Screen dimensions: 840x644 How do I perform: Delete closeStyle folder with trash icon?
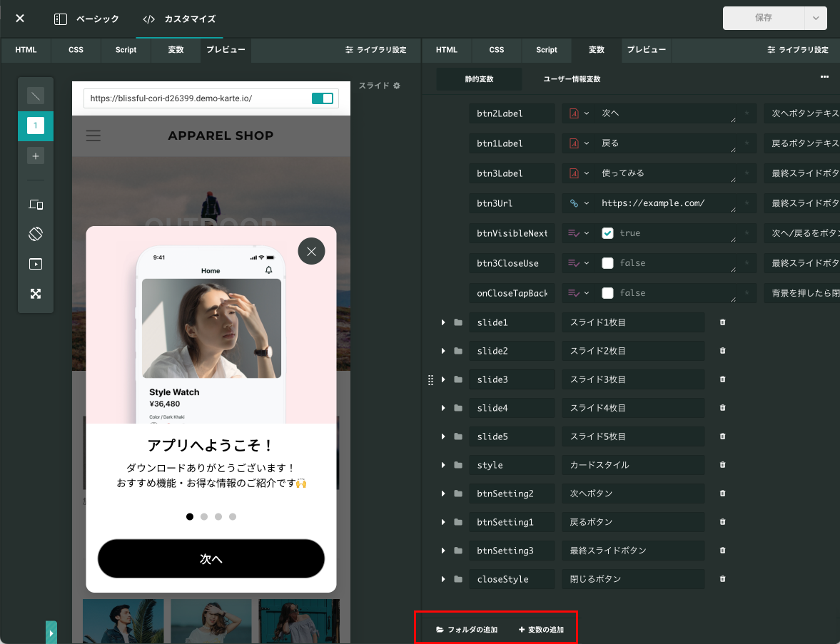723,578
